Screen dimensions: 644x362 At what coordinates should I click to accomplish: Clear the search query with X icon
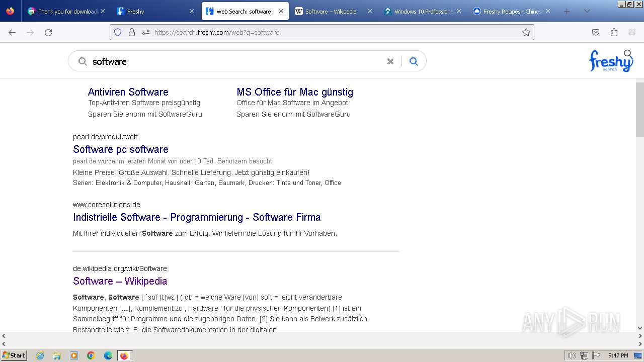tap(390, 61)
